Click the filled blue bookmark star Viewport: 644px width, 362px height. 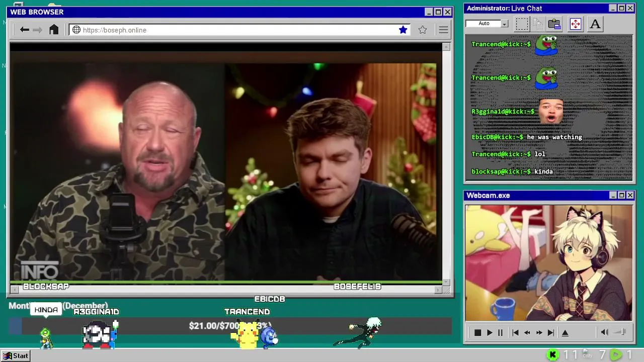click(403, 30)
